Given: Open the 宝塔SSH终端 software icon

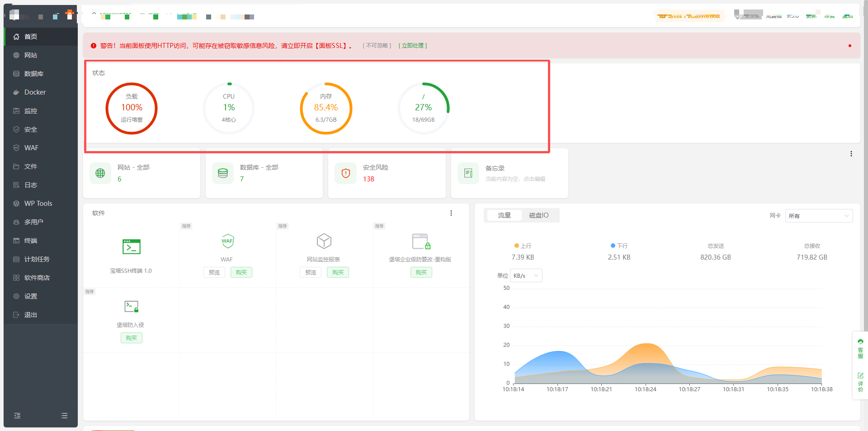Looking at the screenshot, I should point(132,247).
